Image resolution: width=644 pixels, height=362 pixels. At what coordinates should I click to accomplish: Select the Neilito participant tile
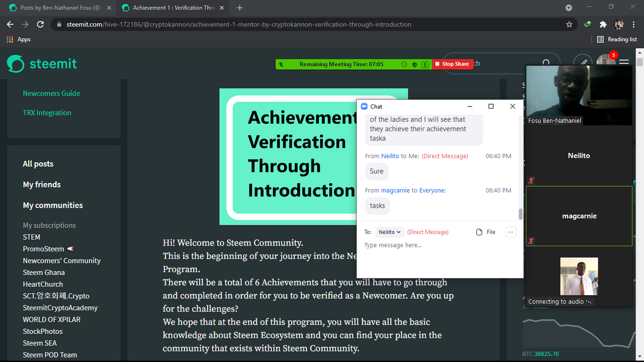pyautogui.click(x=579, y=155)
